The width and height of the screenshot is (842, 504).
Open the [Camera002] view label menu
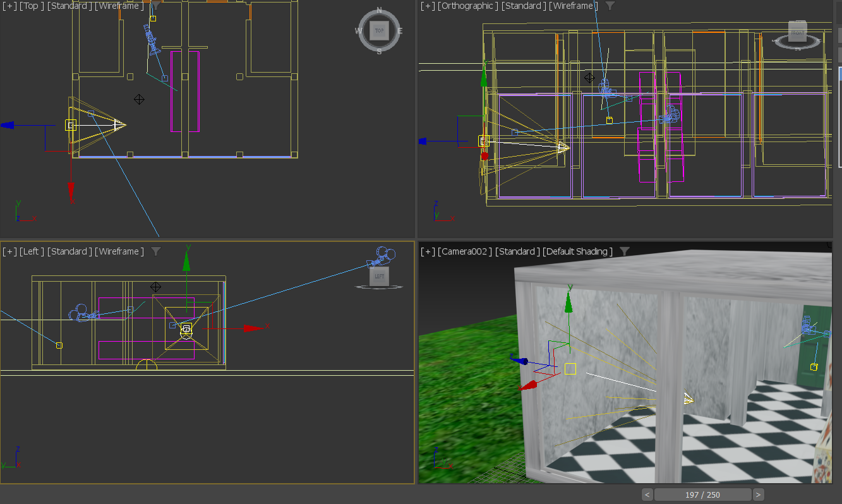[x=465, y=251]
